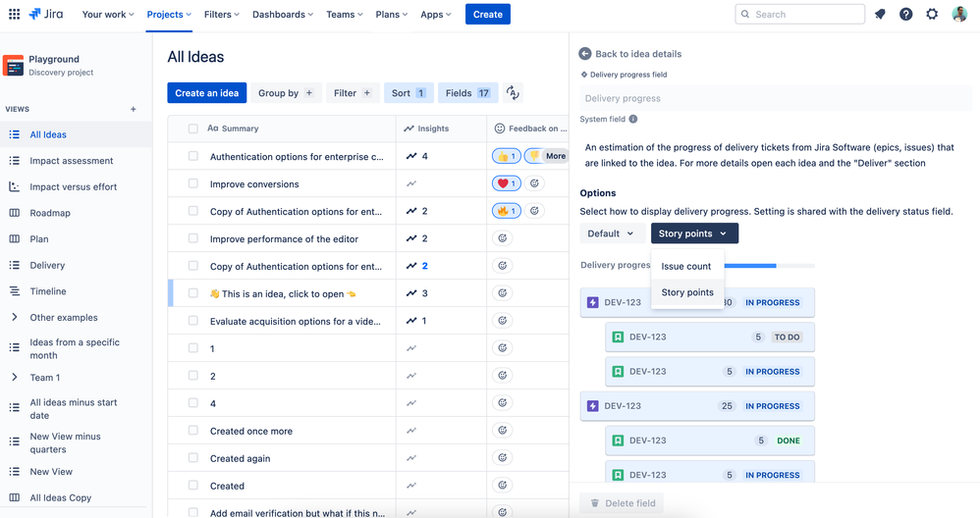Select all ideas with the header checkbox

(193, 129)
